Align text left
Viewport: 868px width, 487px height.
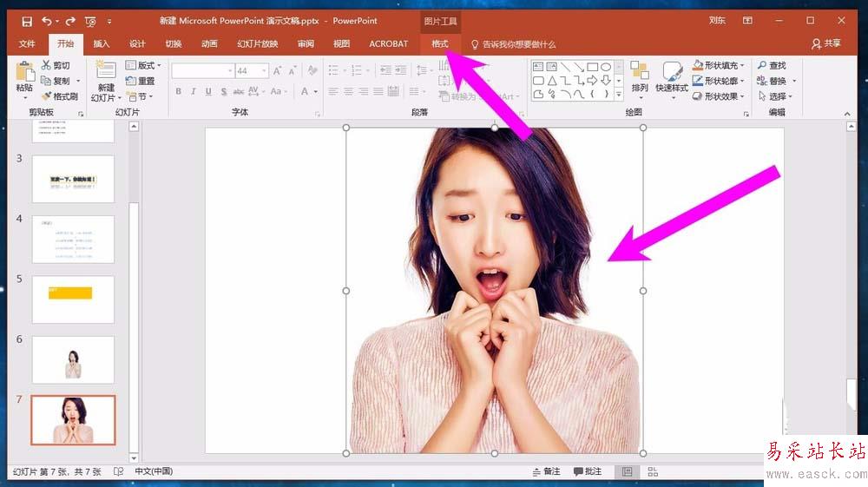(x=333, y=91)
